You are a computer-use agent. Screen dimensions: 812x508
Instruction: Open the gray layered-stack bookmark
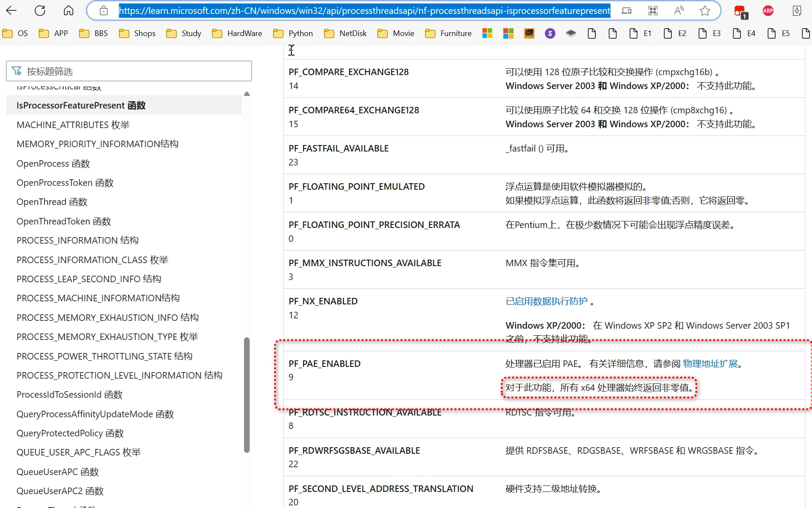(571, 33)
